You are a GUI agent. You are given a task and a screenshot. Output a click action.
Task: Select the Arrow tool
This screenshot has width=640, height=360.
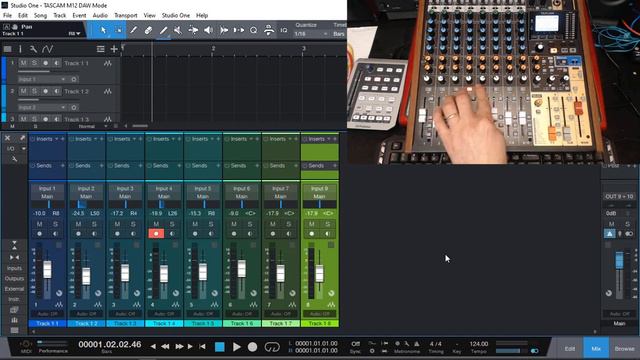click(x=103, y=30)
